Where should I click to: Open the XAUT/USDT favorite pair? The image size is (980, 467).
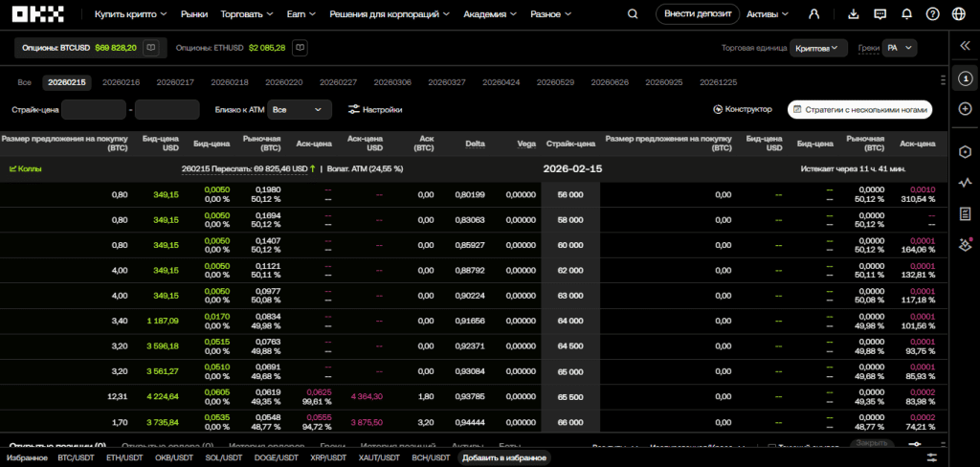coord(379,457)
